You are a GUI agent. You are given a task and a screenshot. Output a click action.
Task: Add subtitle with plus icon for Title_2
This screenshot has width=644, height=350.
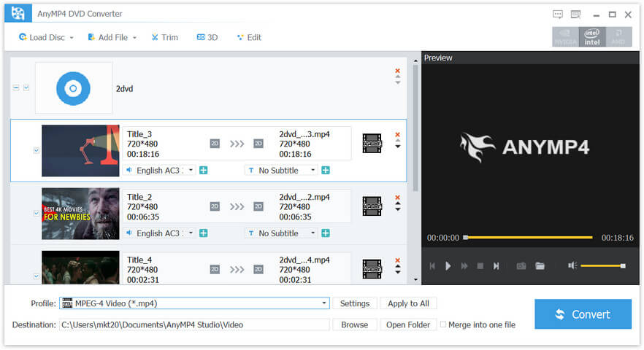326,233
